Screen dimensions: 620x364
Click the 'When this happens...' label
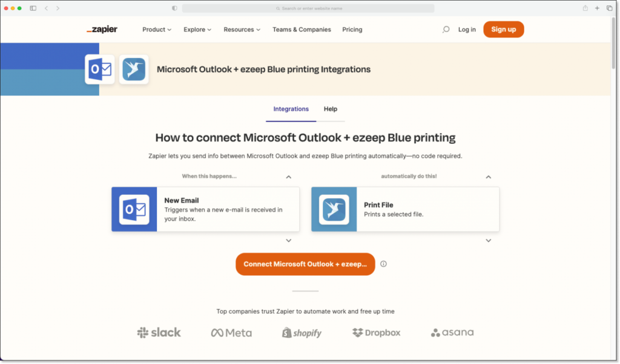pyautogui.click(x=209, y=177)
